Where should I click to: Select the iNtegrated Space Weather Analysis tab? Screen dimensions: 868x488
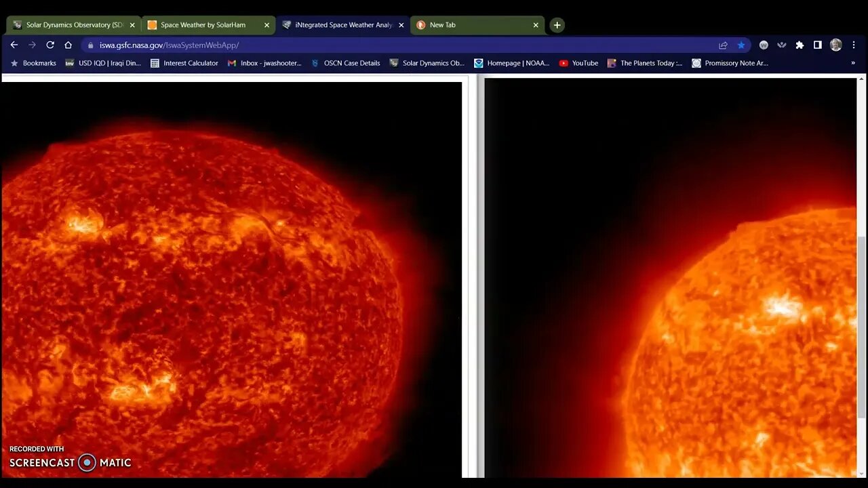click(344, 25)
